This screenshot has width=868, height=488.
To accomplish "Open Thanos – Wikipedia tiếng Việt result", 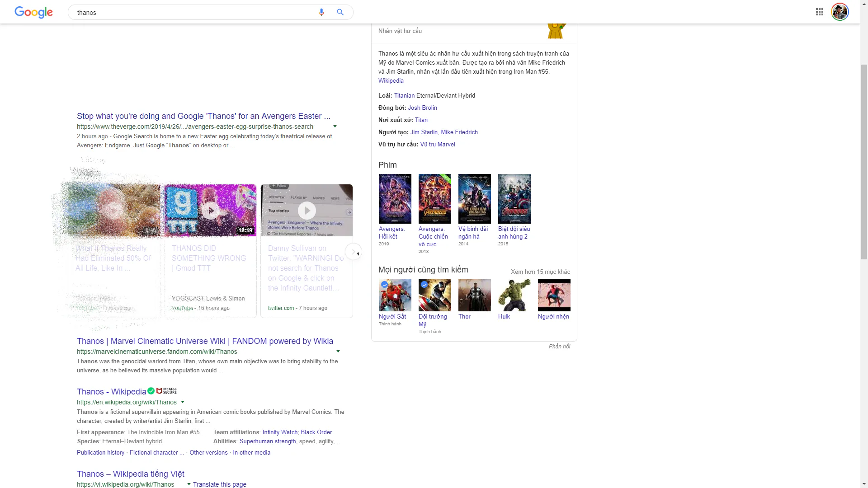I will [x=131, y=474].
